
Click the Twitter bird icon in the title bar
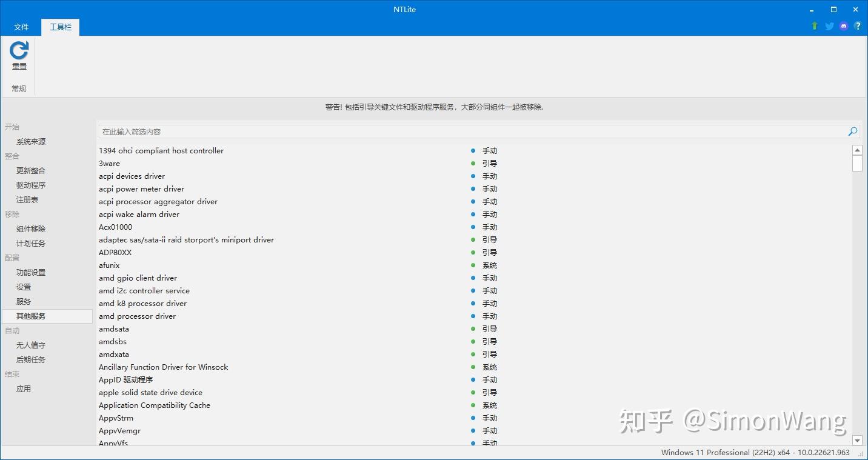(x=829, y=26)
